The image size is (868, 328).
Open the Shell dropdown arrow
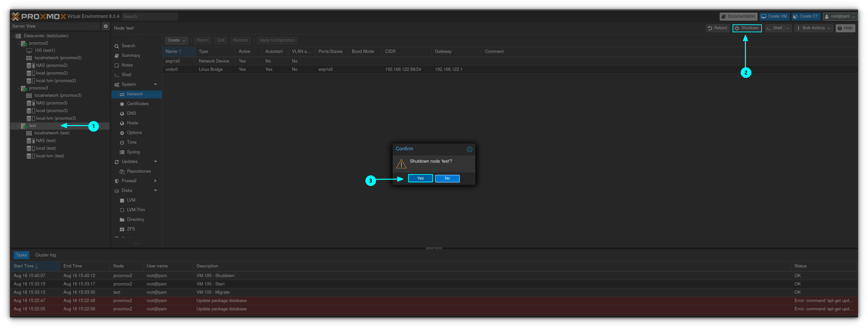(x=788, y=28)
